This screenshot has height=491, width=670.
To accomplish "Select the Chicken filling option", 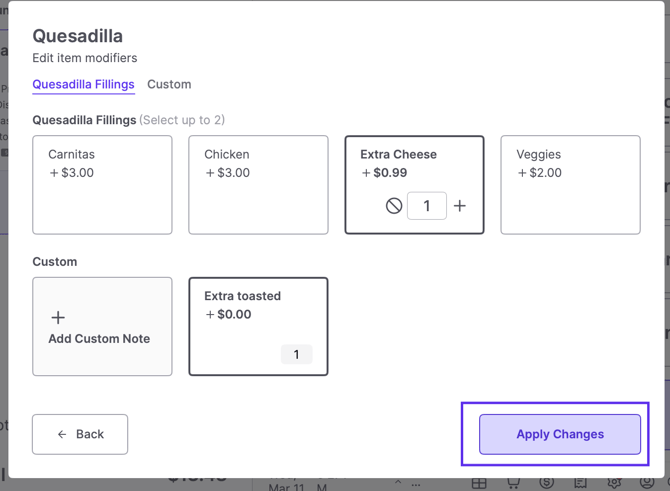I will pos(258,185).
